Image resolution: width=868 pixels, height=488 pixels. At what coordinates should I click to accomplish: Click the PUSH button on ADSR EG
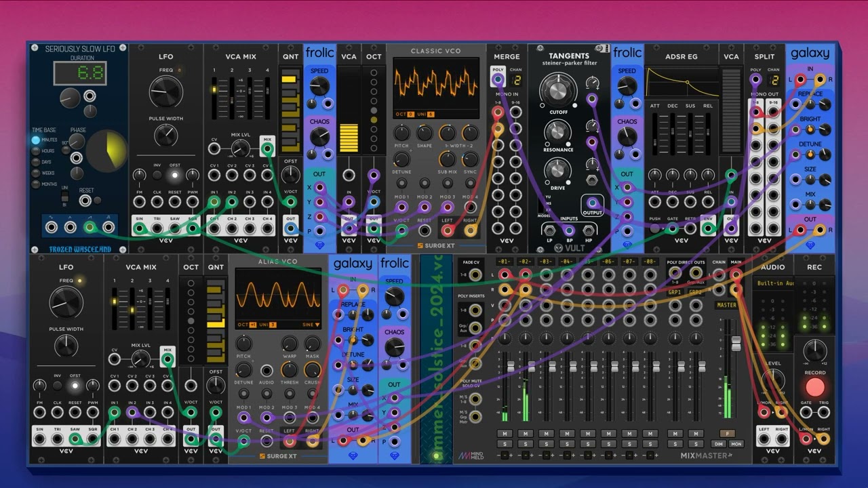tap(654, 229)
